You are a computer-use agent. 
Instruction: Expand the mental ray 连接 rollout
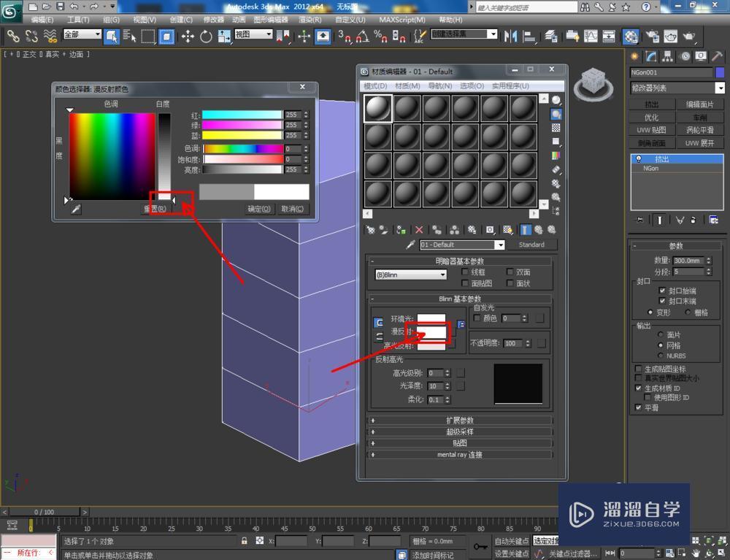click(x=460, y=455)
